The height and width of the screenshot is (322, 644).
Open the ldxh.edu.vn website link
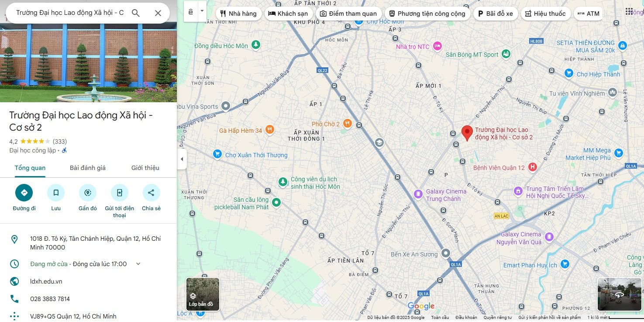[x=46, y=281]
